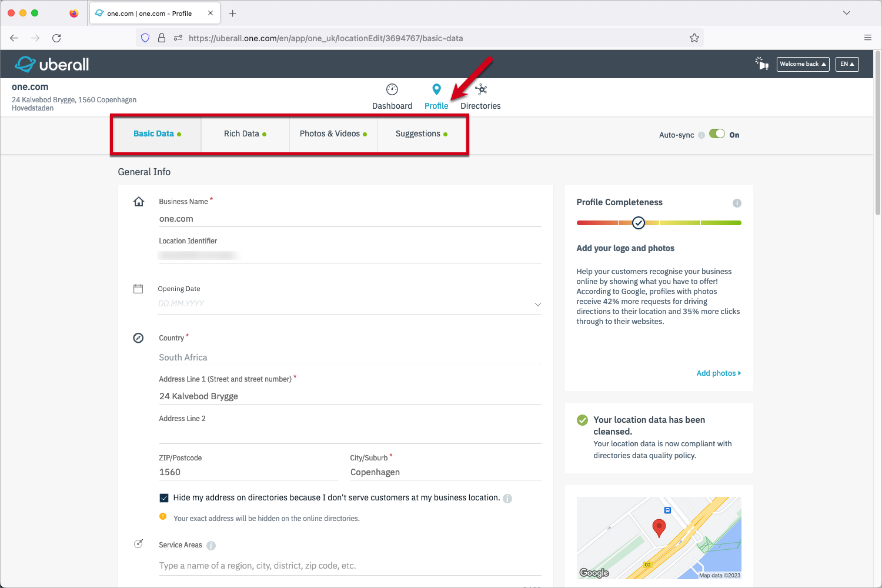The image size is (882, 588).
Task: Click the Auto-sync info icon
Action: click(701, 135)
